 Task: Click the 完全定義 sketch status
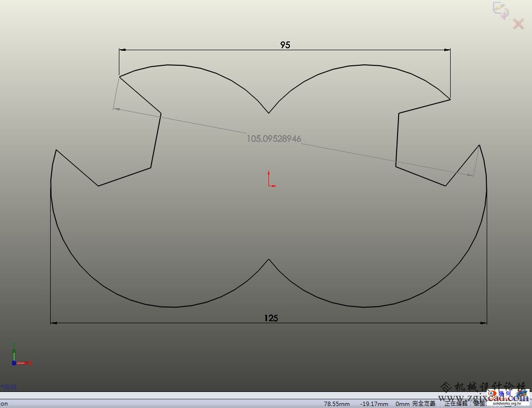point(424,404)
